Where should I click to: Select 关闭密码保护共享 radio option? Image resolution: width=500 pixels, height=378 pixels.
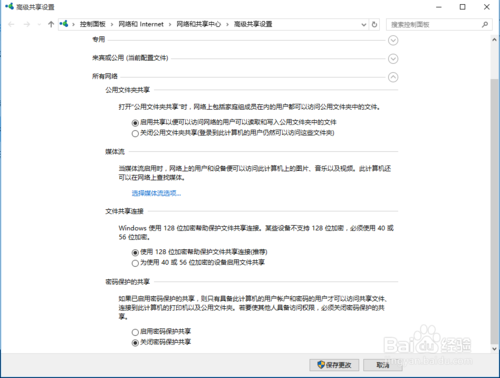135,343
